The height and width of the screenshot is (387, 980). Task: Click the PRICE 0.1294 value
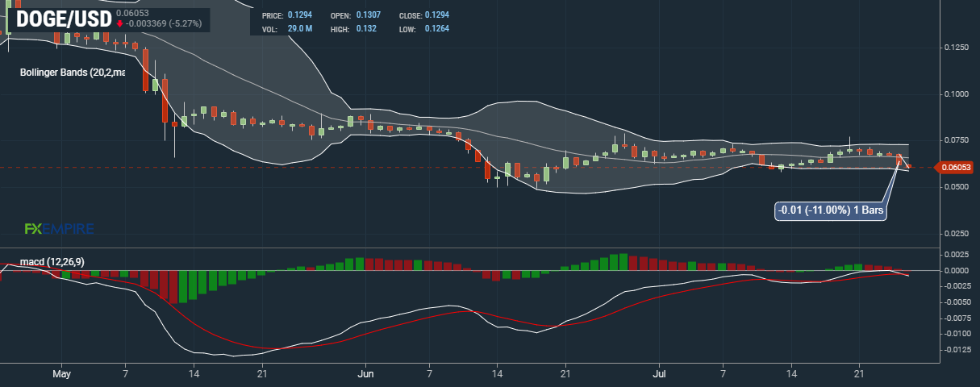coord(299,15)
